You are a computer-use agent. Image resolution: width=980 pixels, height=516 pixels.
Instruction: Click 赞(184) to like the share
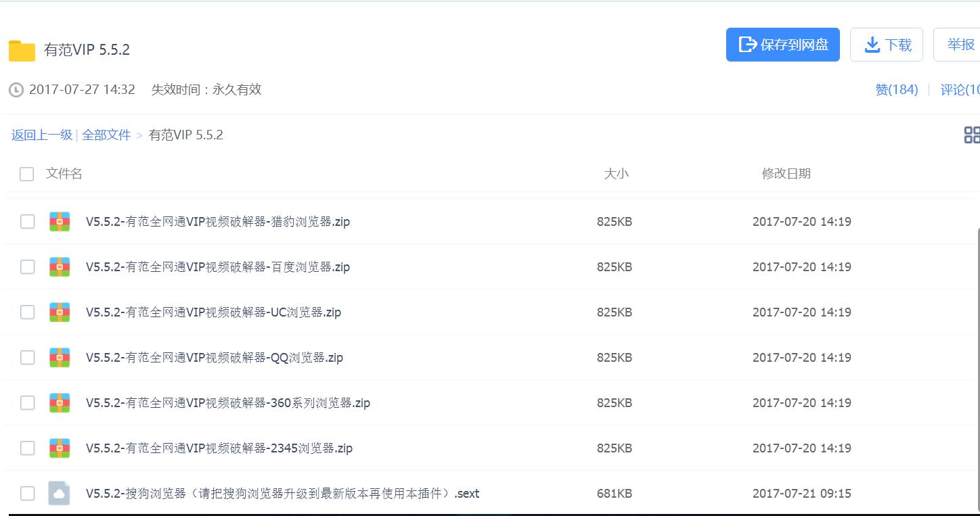[896, 89]
